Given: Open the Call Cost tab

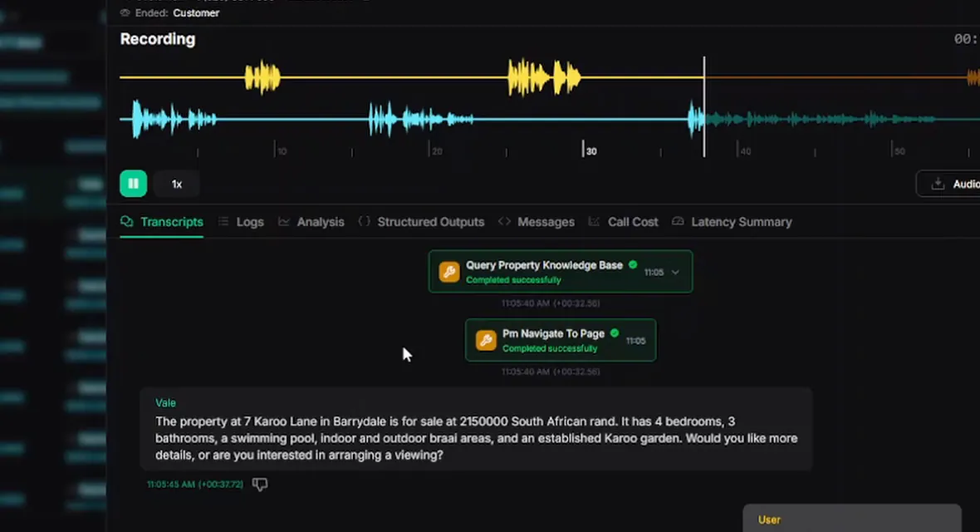Looking at the screenshot, I should click(623, 222).
